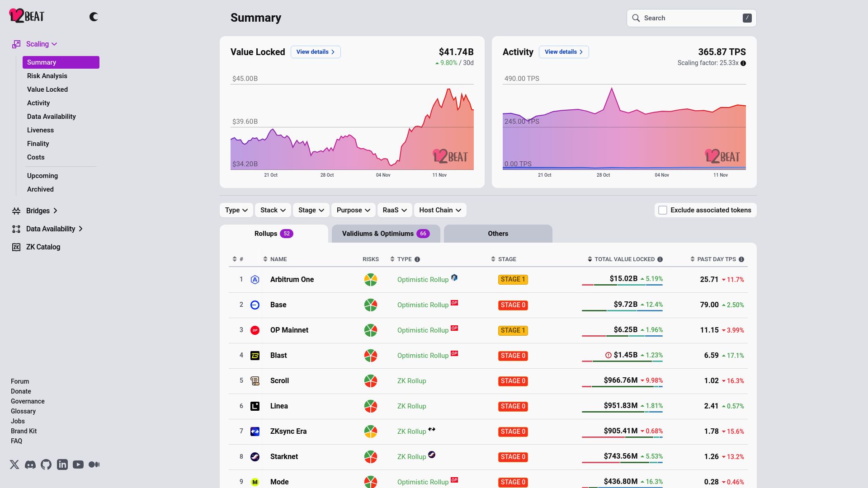
Task: Click Base STAGE 0 badge
Action: point(513,305)
